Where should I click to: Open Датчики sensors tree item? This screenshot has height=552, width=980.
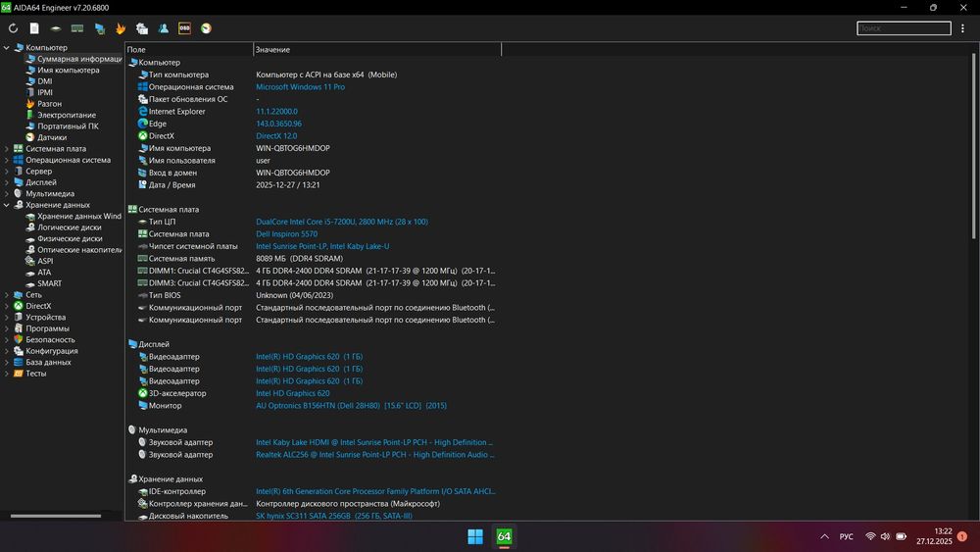(46, 137)
